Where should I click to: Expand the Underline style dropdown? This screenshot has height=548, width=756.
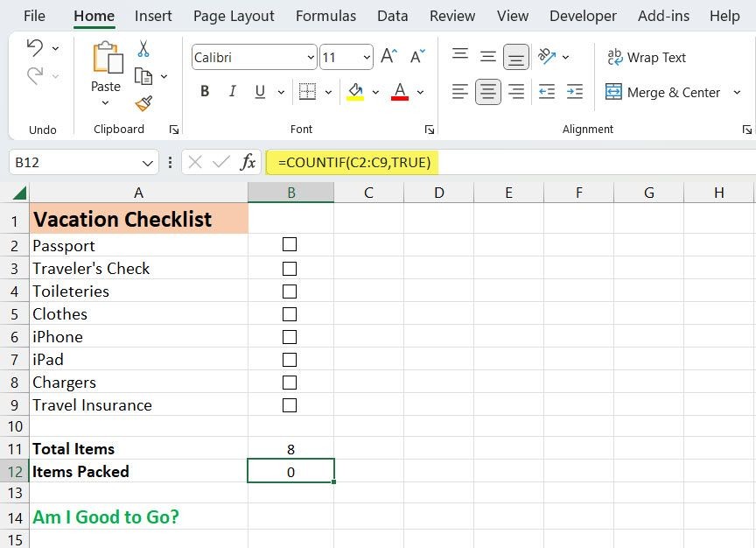tap(281, 92)
